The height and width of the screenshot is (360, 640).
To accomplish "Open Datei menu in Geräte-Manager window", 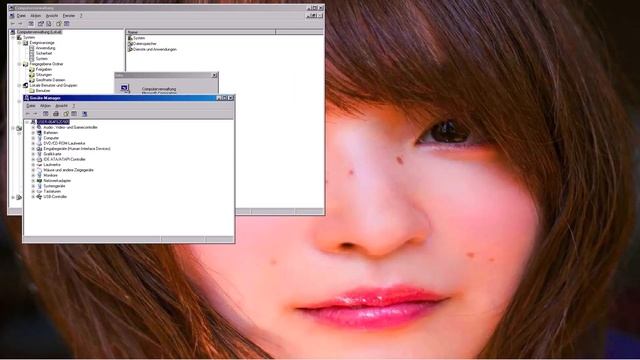I will point(31,106).
